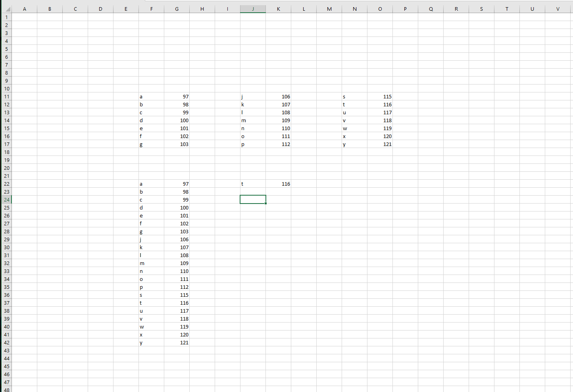The width and height of the screenshot is (573, 392).
Task: Click cell J17 containing 'p'
Action: click(253, 144)
